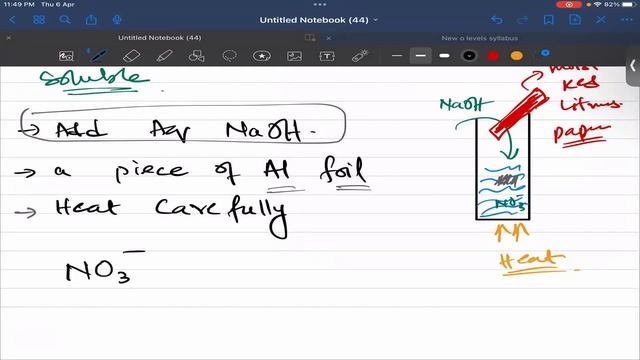Switch to New o levels syllabus tab

(x=480, y=38)
